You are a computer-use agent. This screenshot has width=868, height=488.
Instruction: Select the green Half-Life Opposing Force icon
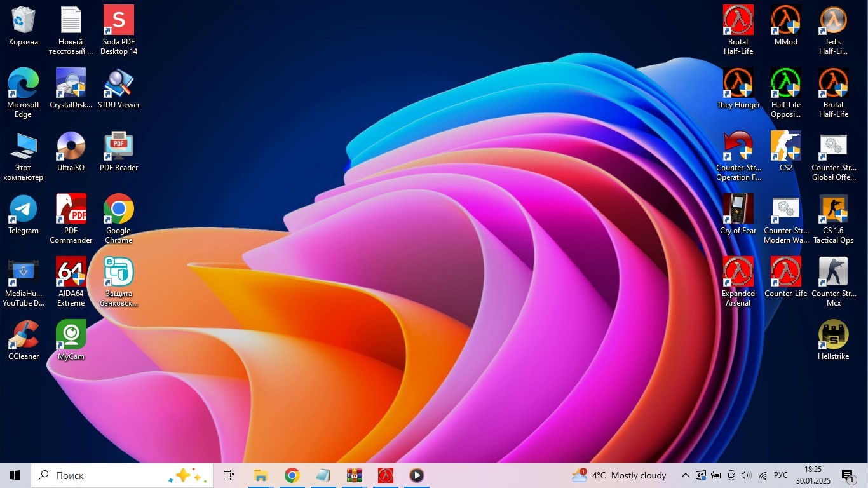click(x=785, y=84)
